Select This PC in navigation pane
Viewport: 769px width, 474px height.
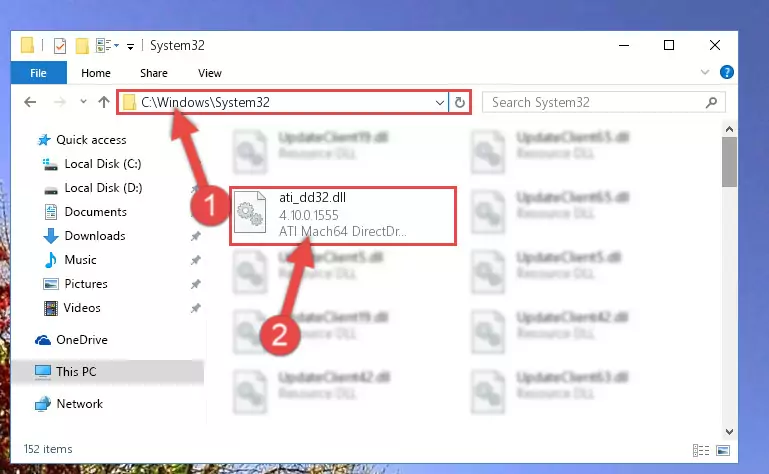76,371
